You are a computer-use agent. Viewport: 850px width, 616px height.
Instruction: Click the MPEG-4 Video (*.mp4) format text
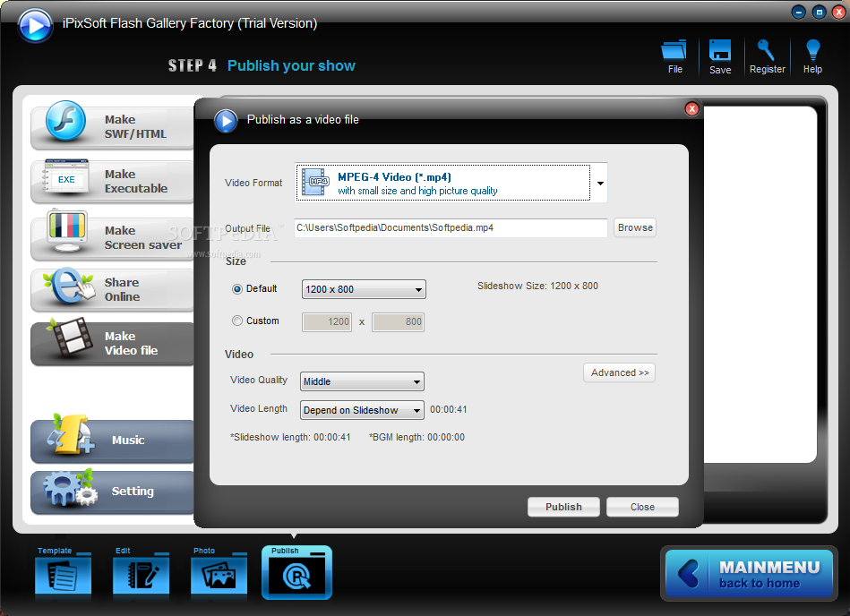394,177
